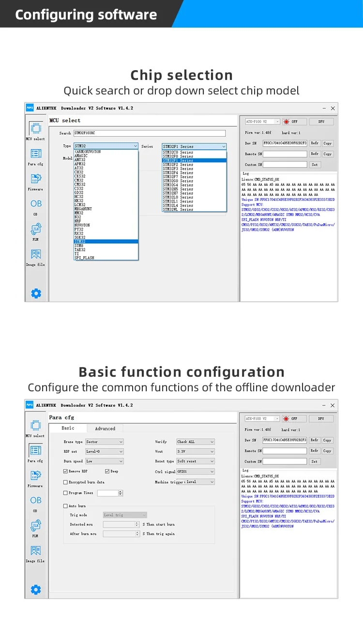Image resolution: width=363 pixels, height=644 pixels.
Task: Collapse the Series combo box in Chip selection
Action: point(194,146)
